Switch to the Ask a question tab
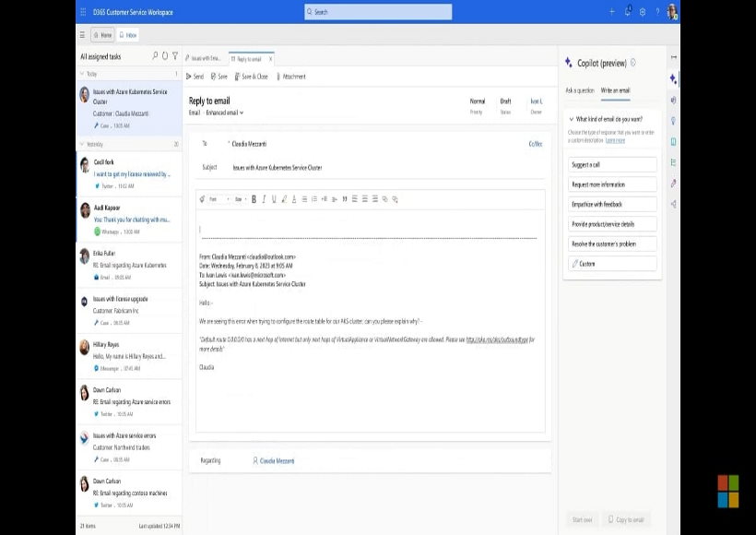 click(x=579, y=90)
